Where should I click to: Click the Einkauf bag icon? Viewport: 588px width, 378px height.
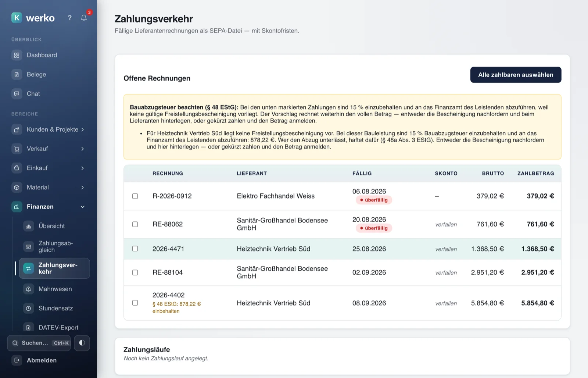tap(17, 168)
